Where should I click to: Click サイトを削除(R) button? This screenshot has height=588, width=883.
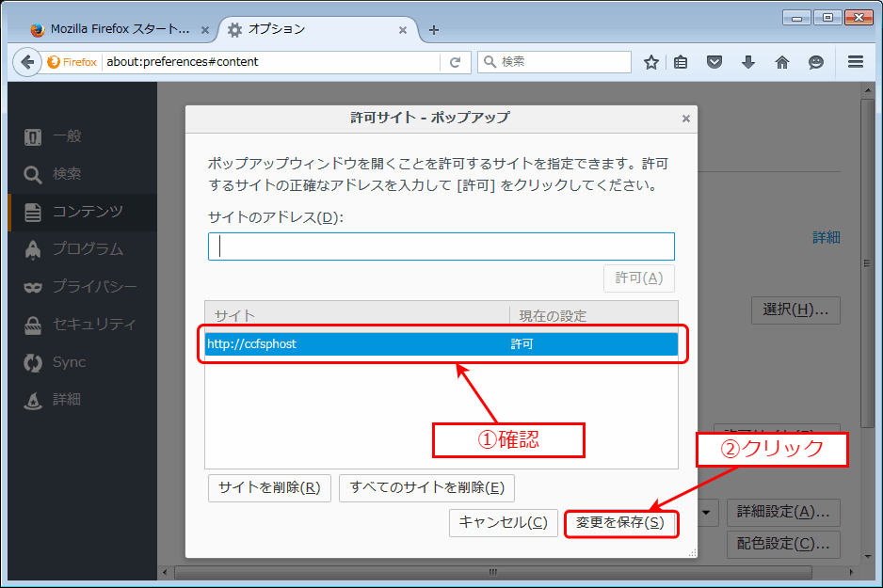click(x=270, y=488)
